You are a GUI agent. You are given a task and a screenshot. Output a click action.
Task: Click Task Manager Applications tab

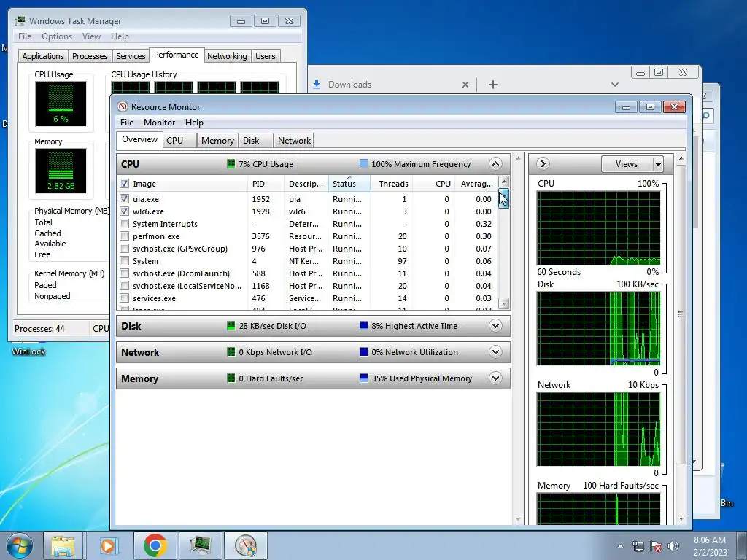(43, 56)
